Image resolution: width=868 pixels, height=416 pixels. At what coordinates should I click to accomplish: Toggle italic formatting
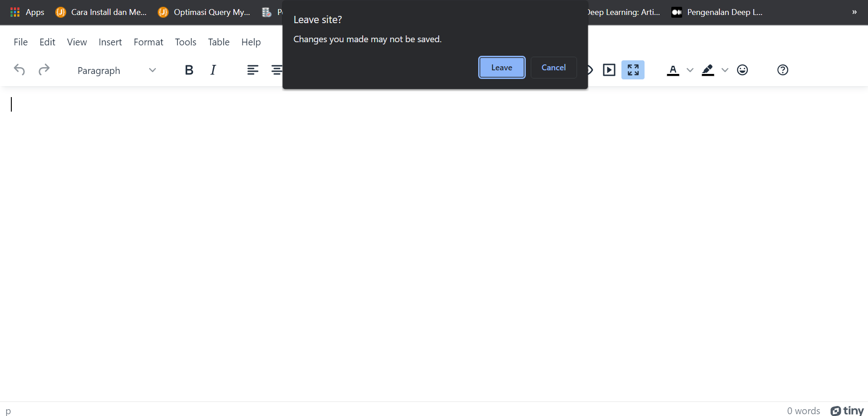pyautogui.click(x=213, y=70)
